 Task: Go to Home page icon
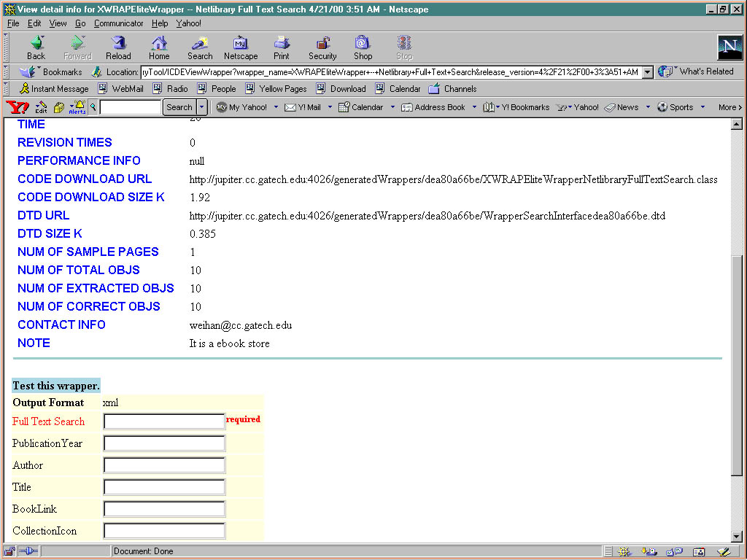[159, 47]
